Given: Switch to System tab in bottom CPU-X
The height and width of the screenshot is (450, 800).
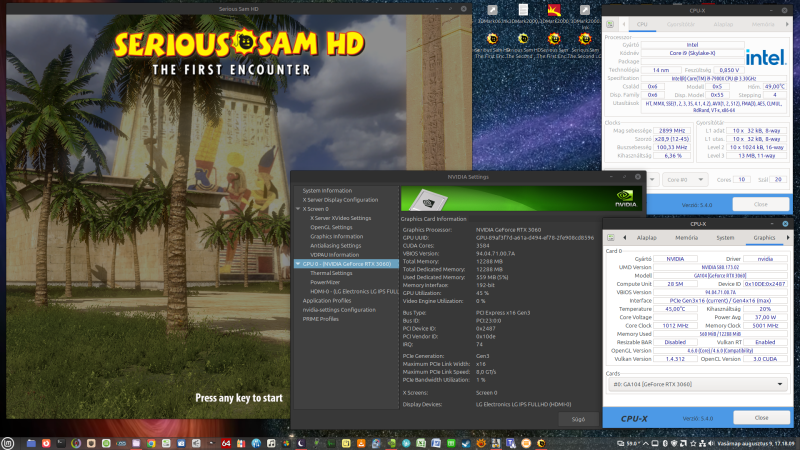Looking at the screenshot, I should point(725,238).
